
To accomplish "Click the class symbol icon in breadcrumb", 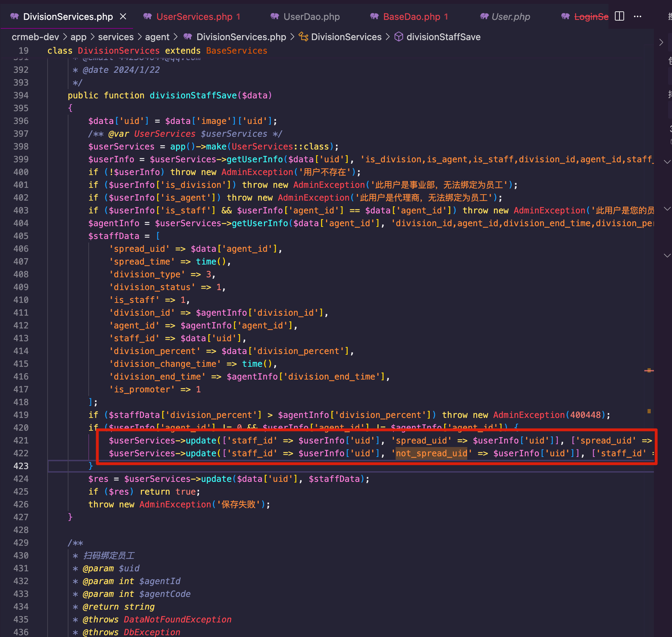I will coord(303,37).
